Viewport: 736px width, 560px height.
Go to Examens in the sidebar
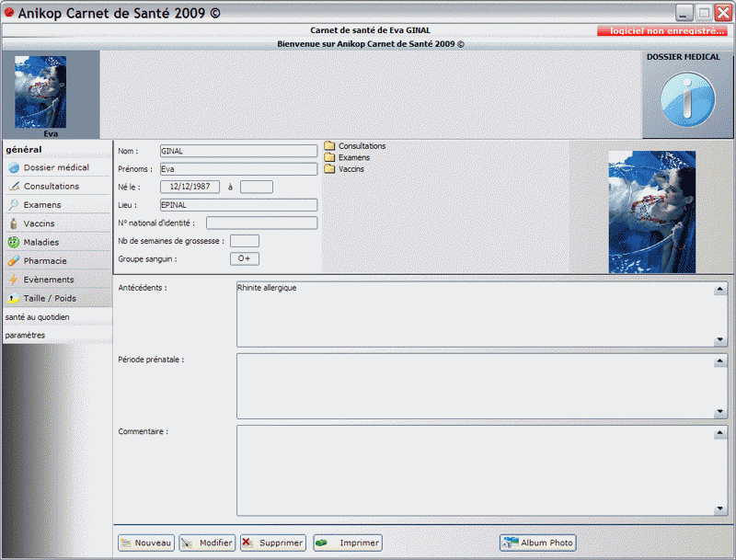tap(58, 205)
